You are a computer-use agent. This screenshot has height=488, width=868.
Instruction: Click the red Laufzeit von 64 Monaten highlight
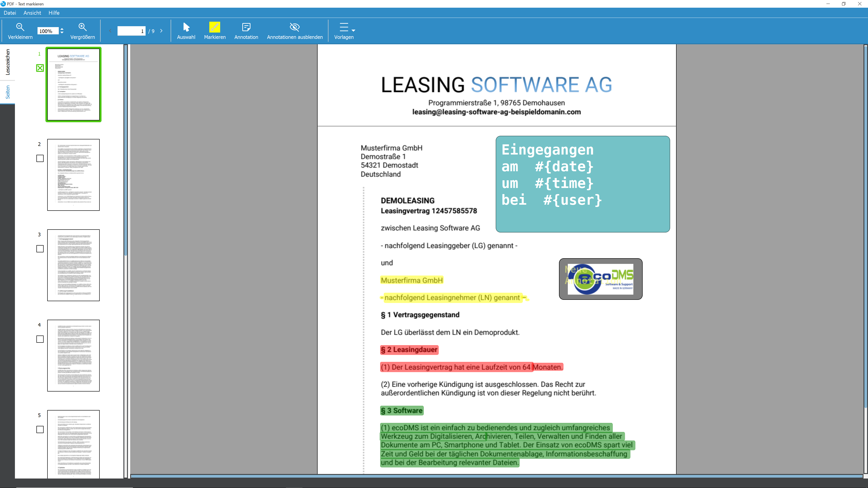pos(471,367)
